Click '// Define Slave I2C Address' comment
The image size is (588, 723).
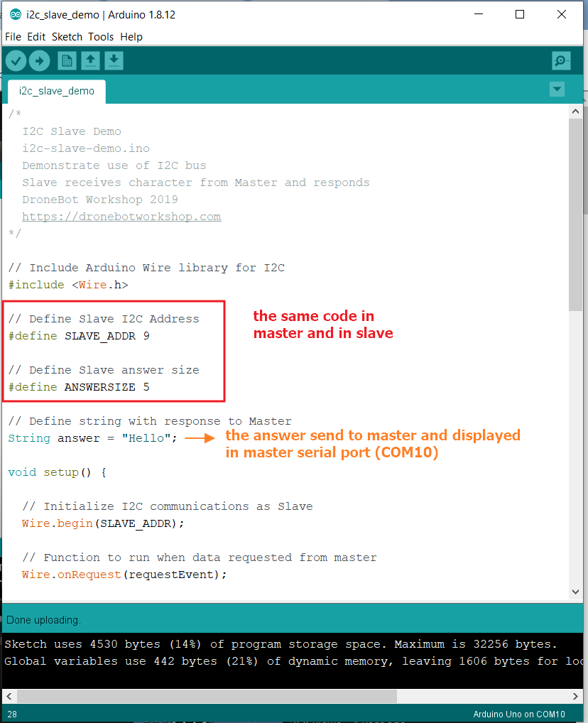click(x=104, y=319)
